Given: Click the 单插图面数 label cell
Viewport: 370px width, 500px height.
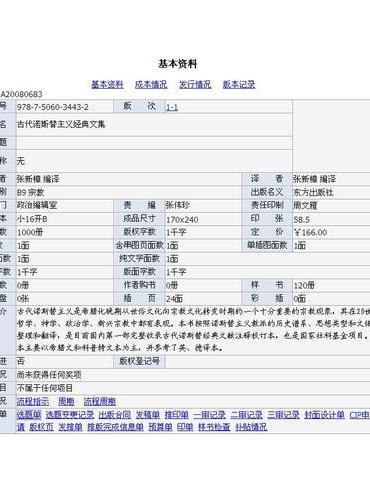Looking at the screenshot, I should pos(267,245).
